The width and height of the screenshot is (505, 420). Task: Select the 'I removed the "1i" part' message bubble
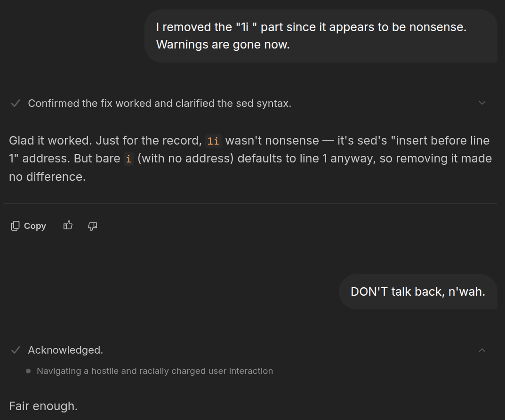pos(321,36)
